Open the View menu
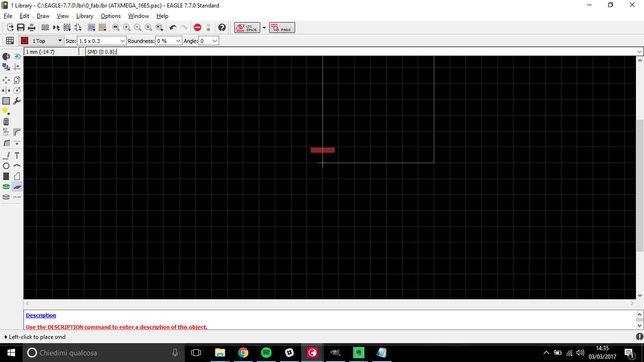This screenshot has width=644, height=362. [63, 16]
